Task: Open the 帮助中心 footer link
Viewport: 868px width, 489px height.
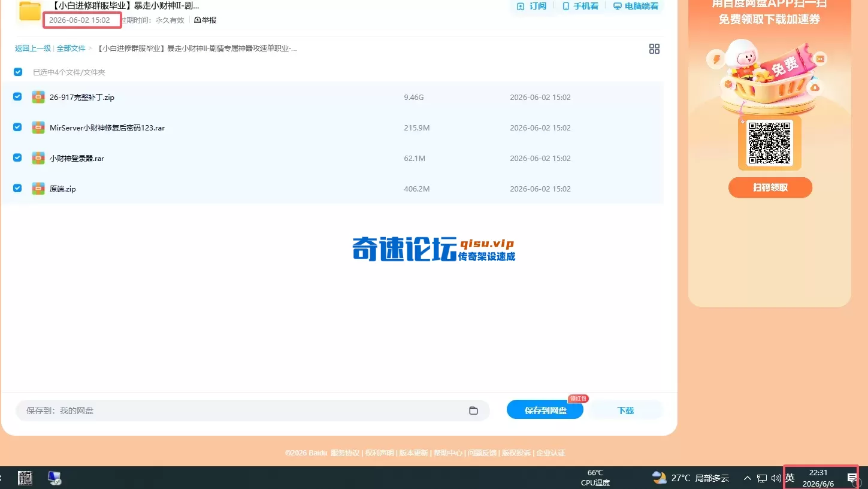Action: (x=448, y=453)
